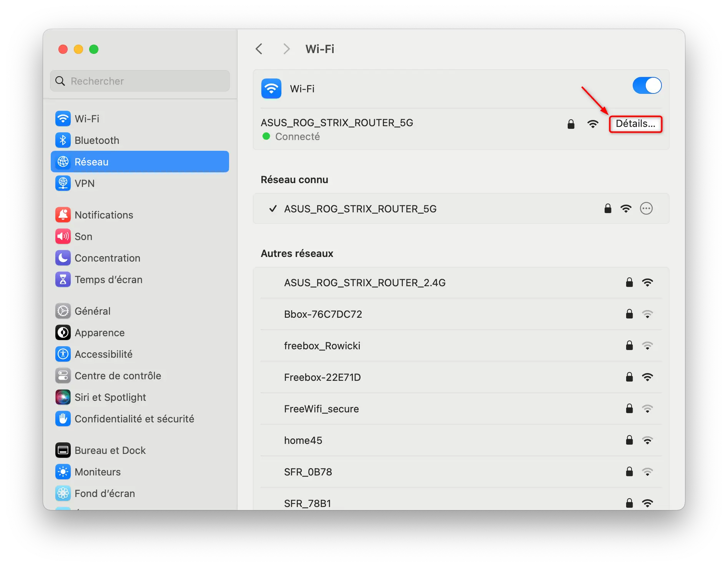Open the Confidentialité et sécurité hand icon

pyautogui.click(x=63, y=419)
